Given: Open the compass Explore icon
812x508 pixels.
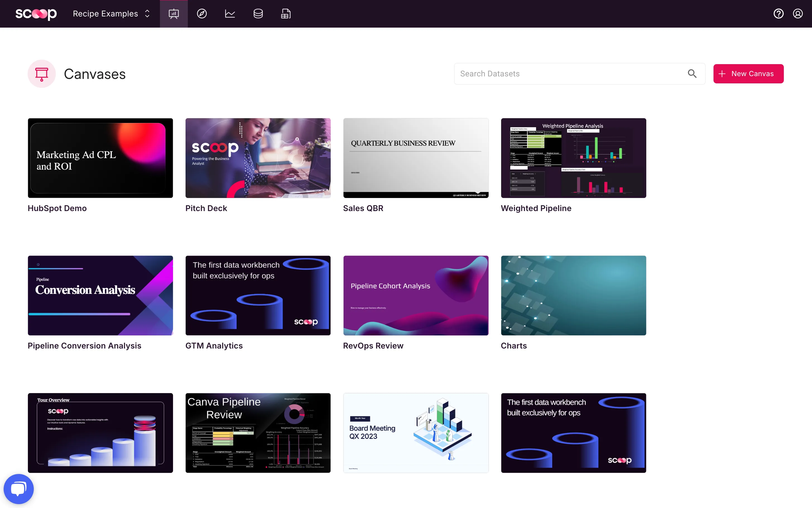Looking at the screenshot, I should (x=202, y=14).
